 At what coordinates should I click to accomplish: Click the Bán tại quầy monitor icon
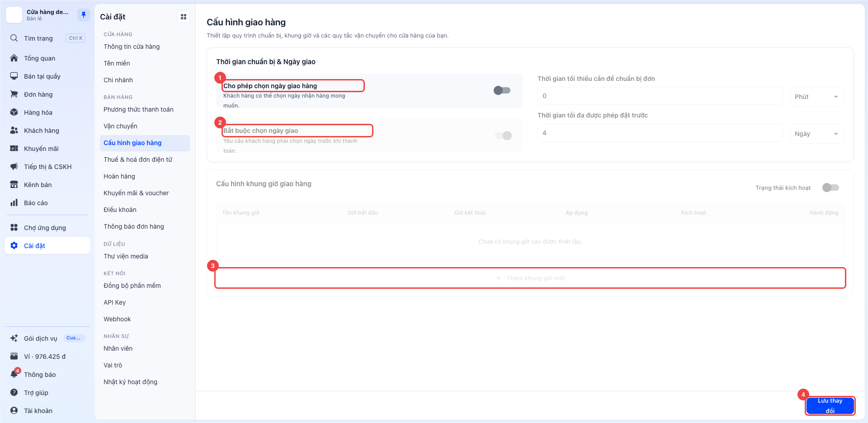(14, 76)
